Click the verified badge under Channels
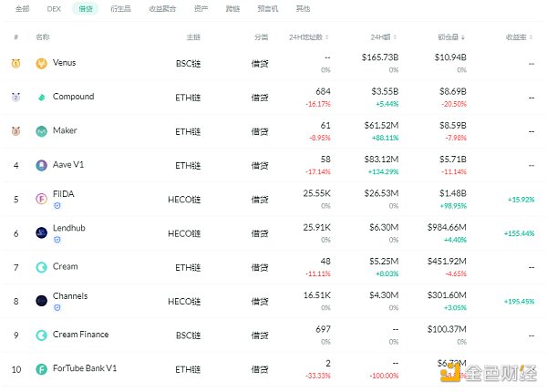This screenshot has width=547, height=392. [57, 308]
